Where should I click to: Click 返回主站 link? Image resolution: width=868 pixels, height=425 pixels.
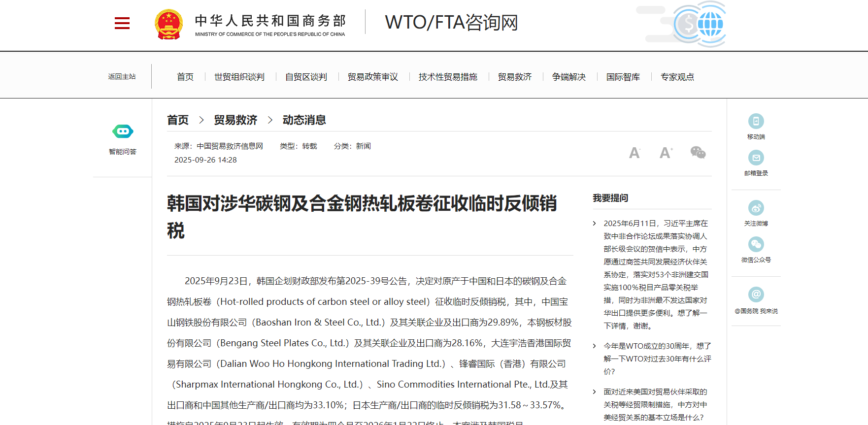[122, 77]
